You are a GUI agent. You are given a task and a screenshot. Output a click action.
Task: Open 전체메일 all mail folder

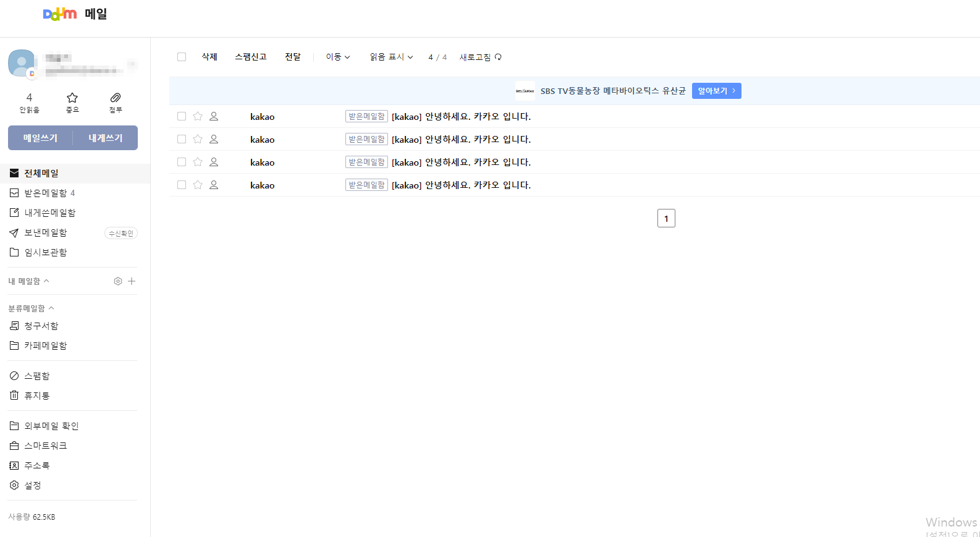tap(41, 174)
